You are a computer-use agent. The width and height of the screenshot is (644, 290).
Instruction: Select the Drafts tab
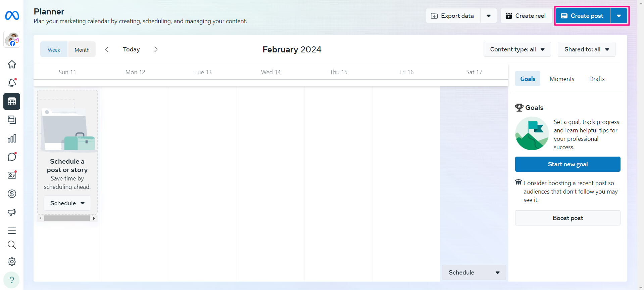pos(597,79)
